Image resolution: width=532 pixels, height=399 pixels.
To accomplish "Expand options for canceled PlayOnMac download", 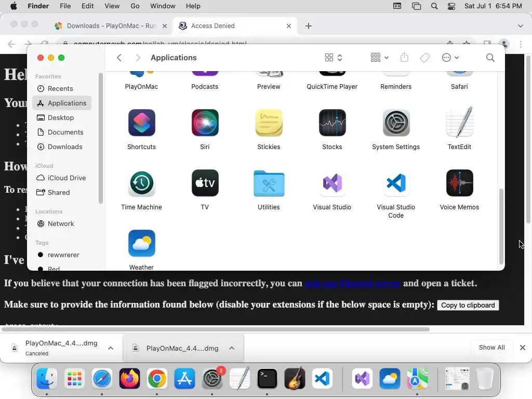I will coord(111,348).
